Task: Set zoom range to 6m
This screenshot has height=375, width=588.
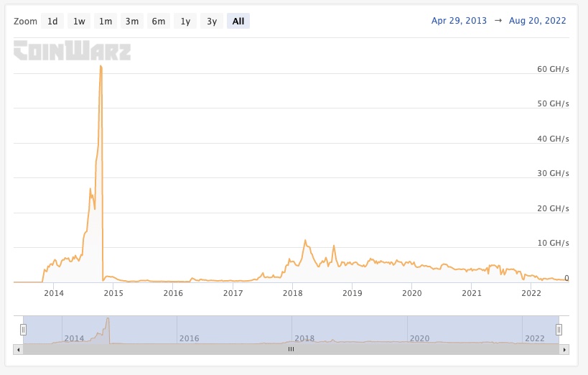Action: (x=159, y=21)
